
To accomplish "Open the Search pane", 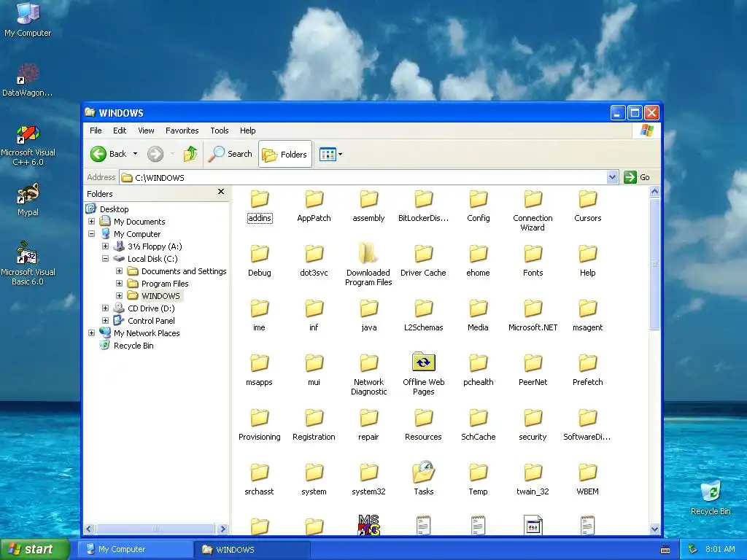I will coord(231,154).
